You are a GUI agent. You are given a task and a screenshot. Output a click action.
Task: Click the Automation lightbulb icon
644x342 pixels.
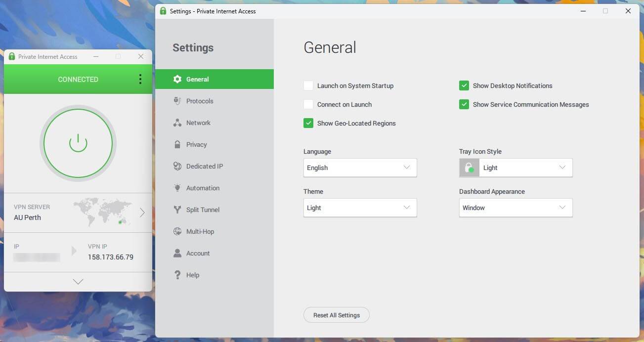click(x=177, y=188)
